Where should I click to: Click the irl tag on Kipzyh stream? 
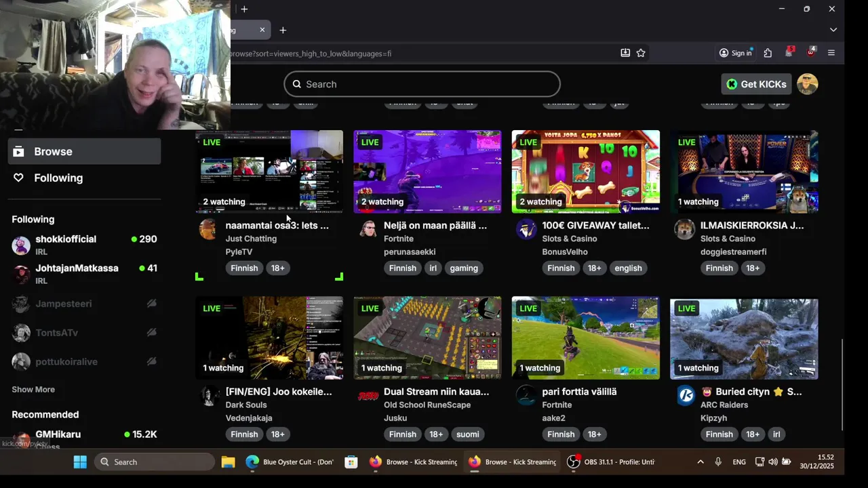(776, 434)
